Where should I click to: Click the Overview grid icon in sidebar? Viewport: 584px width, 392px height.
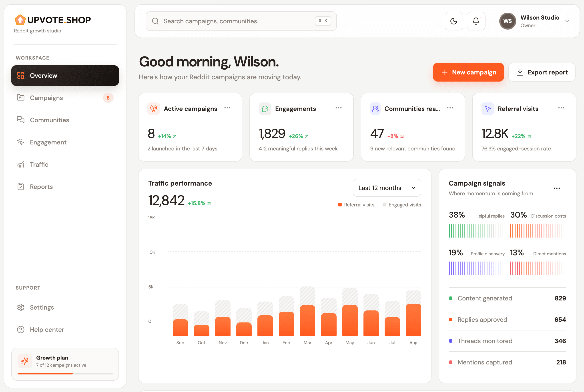(21, 76)
